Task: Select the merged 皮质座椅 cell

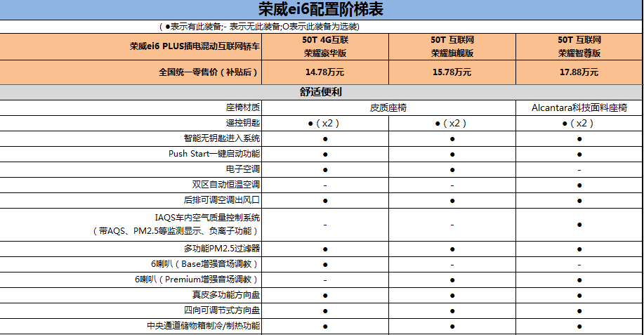Action: (388, 107)
